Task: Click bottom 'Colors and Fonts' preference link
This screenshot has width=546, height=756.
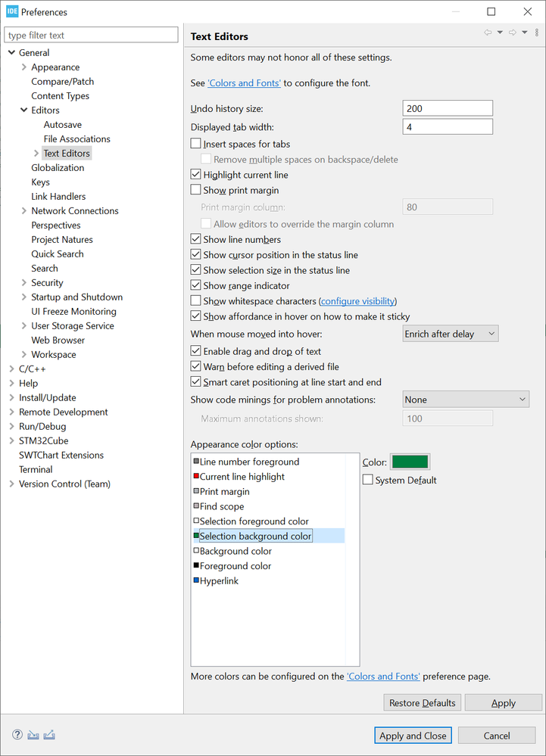Action: [x=383, y=676]
